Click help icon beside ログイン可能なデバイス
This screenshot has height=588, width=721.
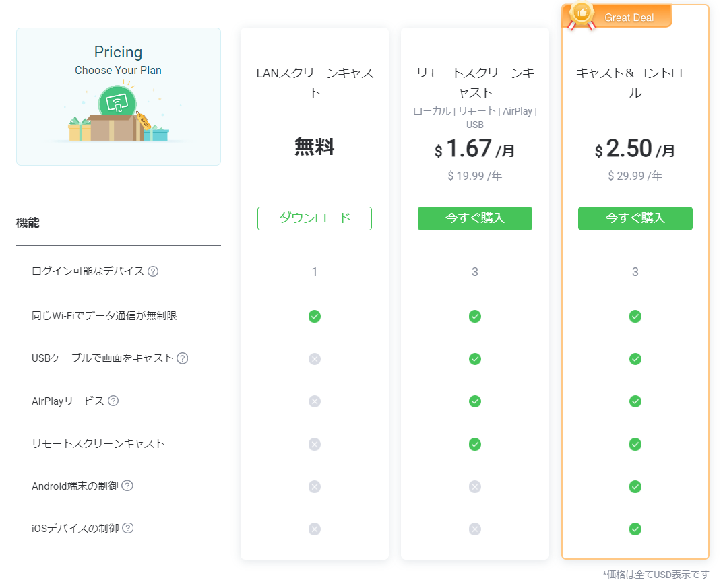pos(153,271)
